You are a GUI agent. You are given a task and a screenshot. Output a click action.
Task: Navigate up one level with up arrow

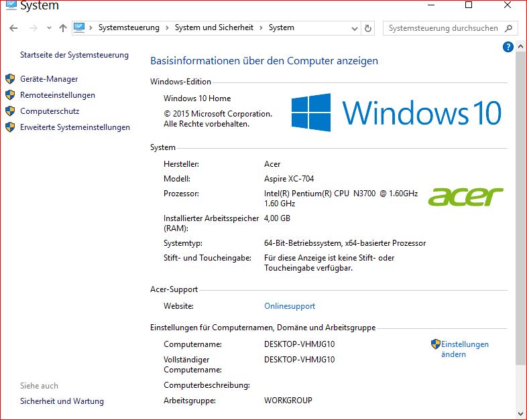[x=63, y=28]
